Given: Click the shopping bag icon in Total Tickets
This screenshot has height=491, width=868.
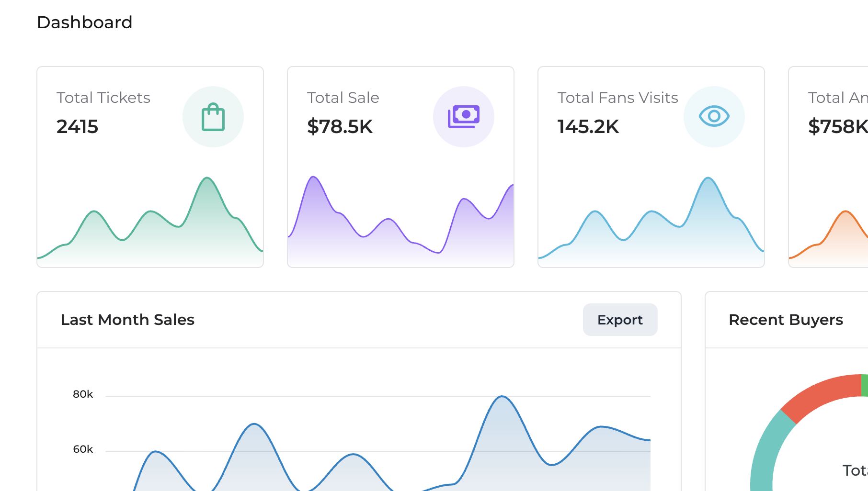Looking at the screenshot, I should click(x=213, y=117).
